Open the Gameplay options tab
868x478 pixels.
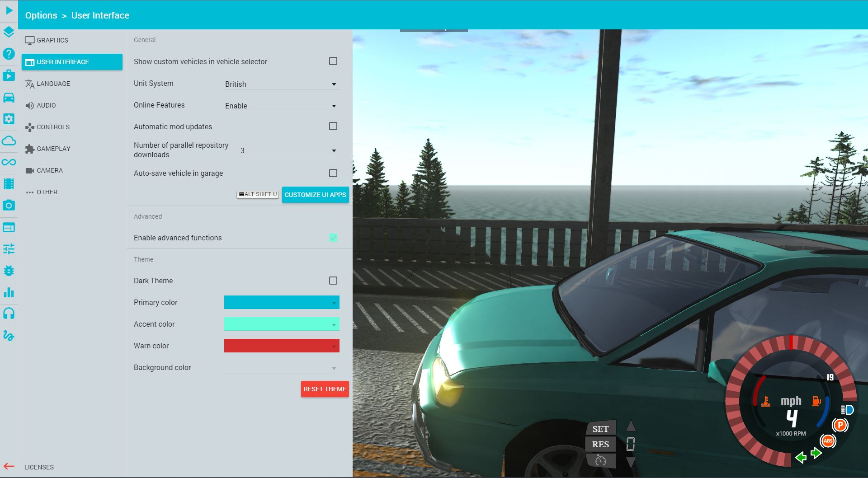tap(72, 149)
